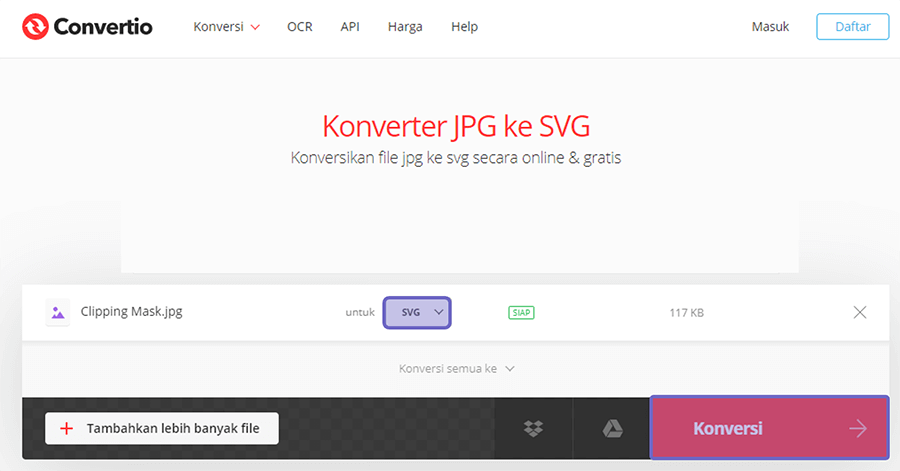Click the subtitle about converting jpg online
The image size is (900, 471).
456,158
